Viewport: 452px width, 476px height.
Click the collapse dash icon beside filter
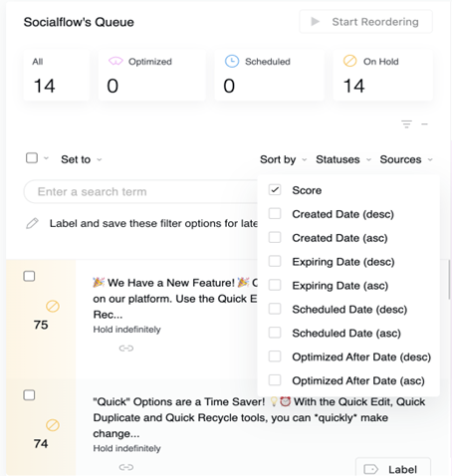click(x=424, y=124)
